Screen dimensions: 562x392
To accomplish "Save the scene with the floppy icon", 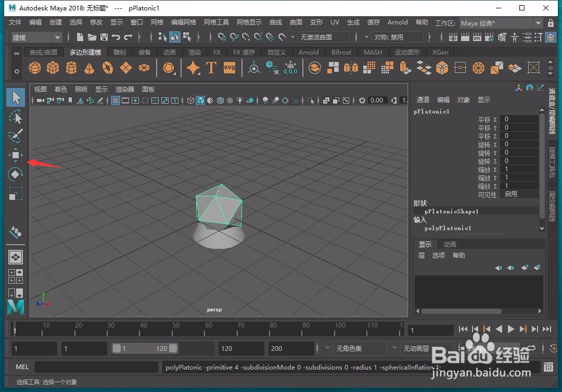I will coord(104,37).
